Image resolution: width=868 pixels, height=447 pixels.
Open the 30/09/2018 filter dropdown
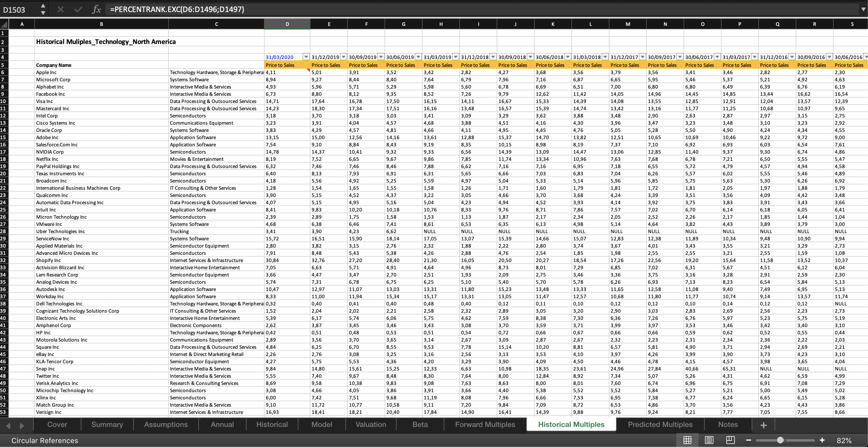point(530,57)
